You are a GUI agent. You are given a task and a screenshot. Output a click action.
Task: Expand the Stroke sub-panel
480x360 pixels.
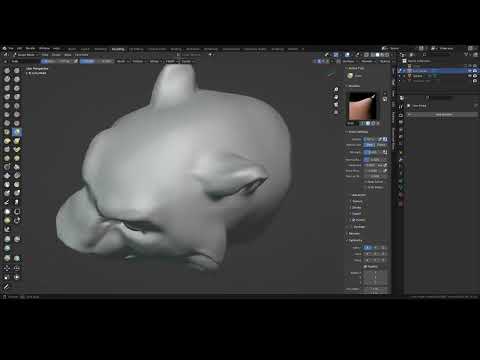(x=350, y=207)
